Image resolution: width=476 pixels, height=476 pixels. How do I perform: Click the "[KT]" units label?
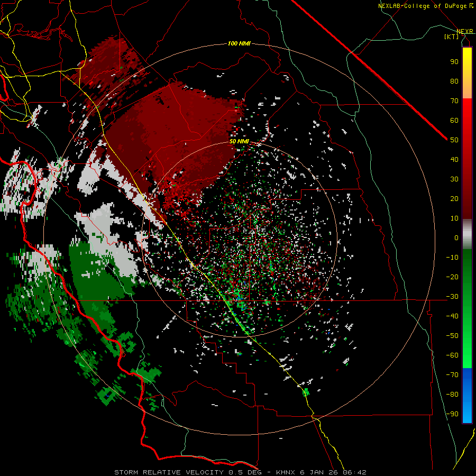pyautogui.click(x=451, y=36)
